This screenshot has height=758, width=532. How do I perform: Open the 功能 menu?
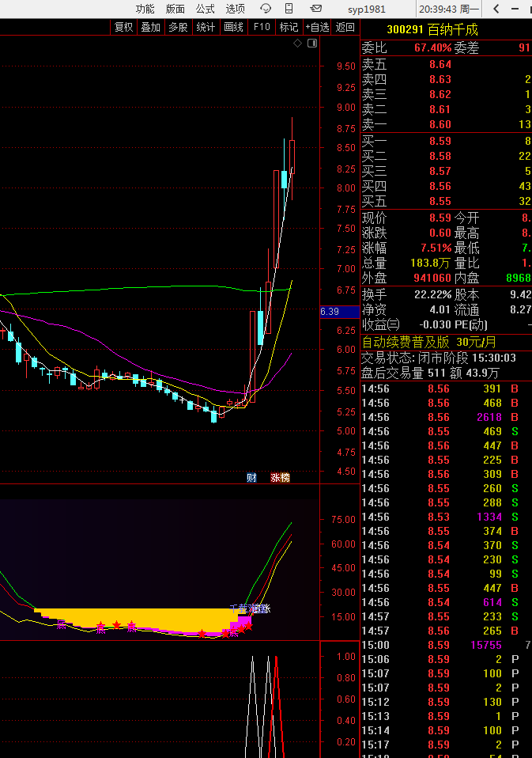pyautogui.click(x=145, y=9)
